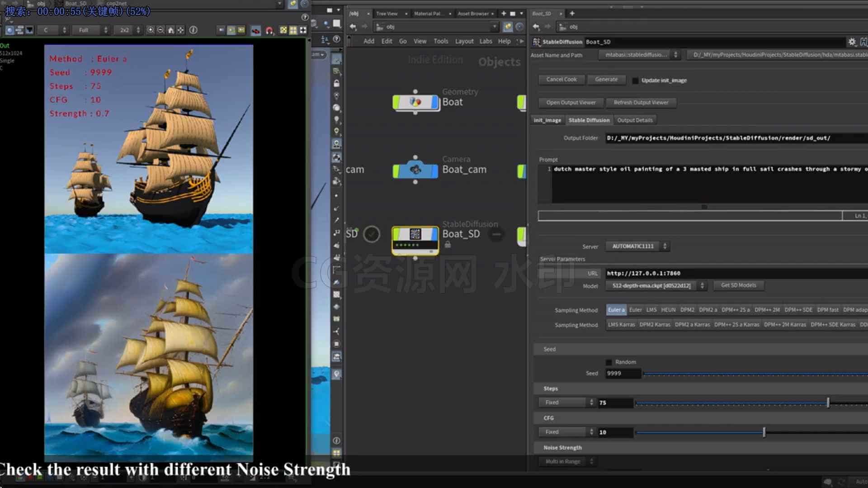The height and width of the screenshot is (488, 868).
Task: Click the Get SD Models button
Action: click(739, 285)
